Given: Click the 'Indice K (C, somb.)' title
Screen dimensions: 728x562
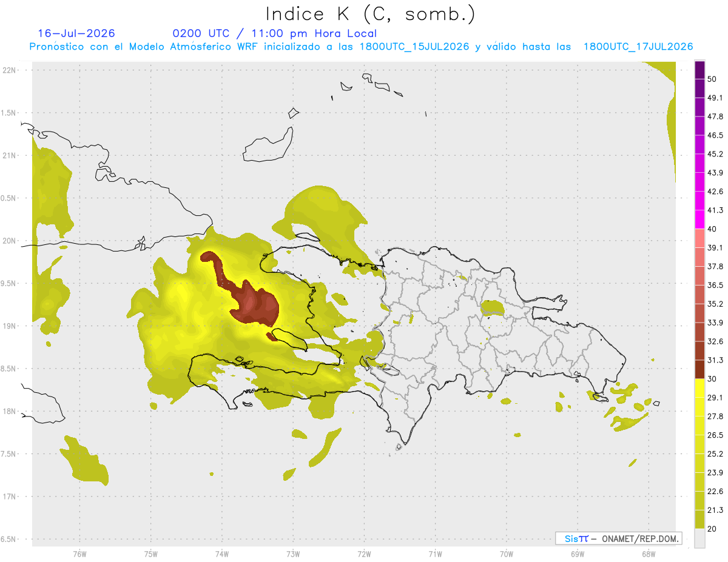Looking at the screenshot, I should tap(370, 14).
